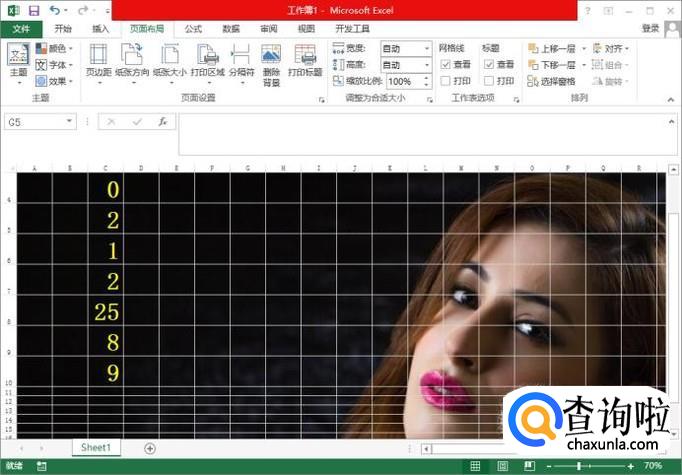Click the 分隔符 breaks icon

tap(241, 61)
